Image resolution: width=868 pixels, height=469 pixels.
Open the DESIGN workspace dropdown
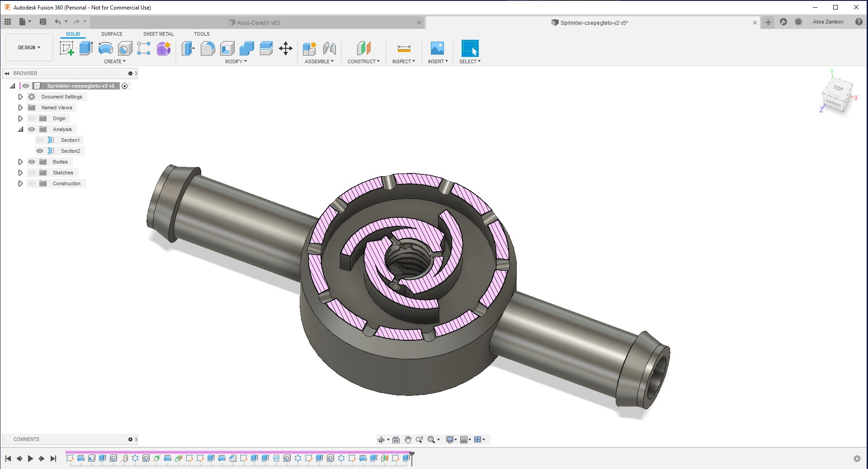(x=29, y=47)
